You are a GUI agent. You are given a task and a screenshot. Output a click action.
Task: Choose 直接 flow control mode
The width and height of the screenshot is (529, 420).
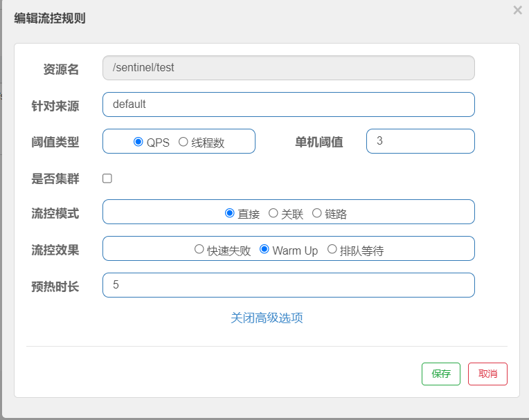click(230, 213)
